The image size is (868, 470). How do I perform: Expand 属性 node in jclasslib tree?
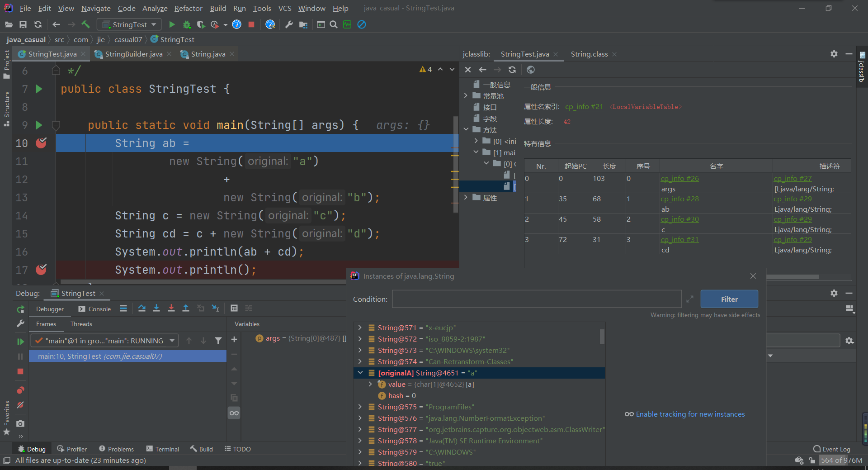(466, 198)
